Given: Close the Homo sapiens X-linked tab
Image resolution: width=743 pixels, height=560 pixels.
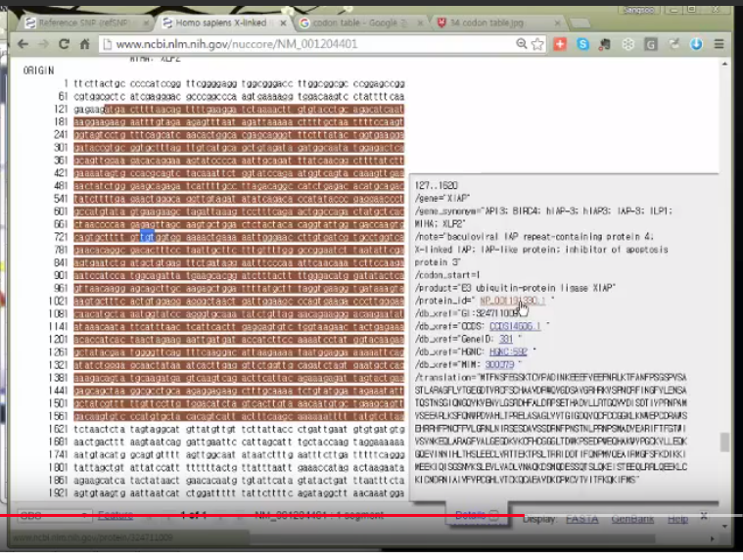Looking at the screenshot, I should 283,23.
